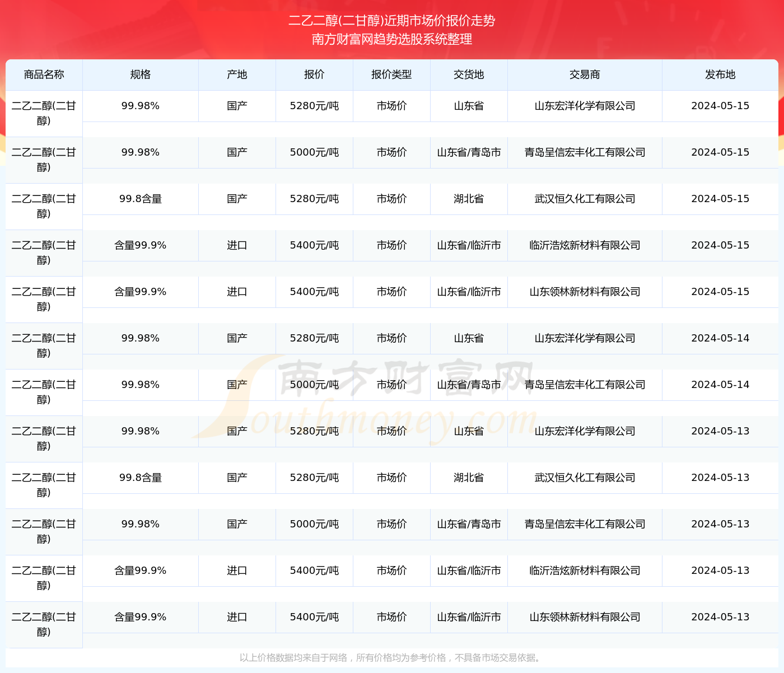
Task: Click the 发布地 column header
Action: coord(720,74)
